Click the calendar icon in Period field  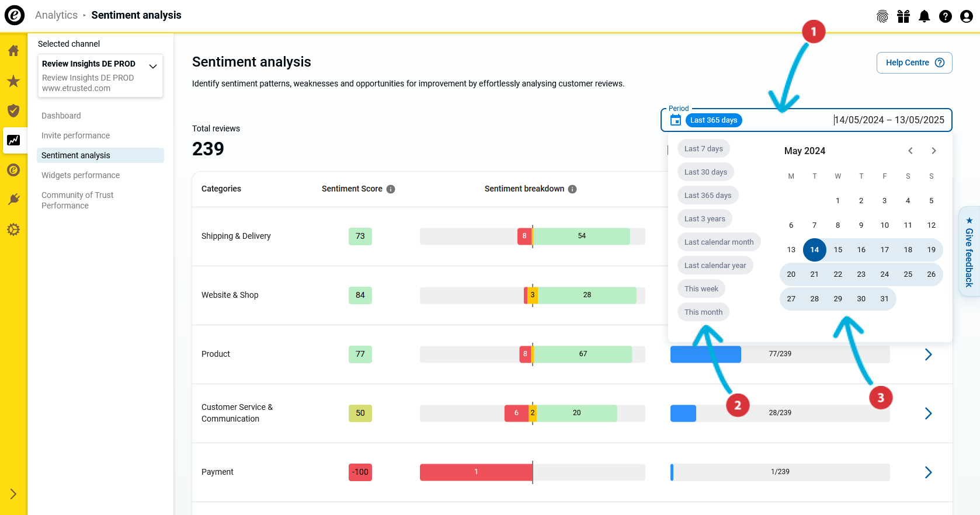[676, 120]
